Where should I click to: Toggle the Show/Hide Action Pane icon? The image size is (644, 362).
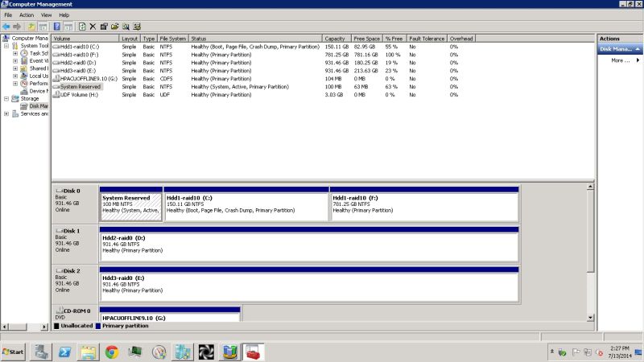click(68, 27)
